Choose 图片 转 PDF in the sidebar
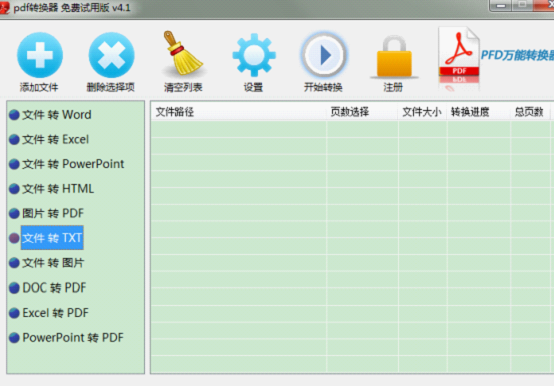Viewport: 554px width, 386px height. coord(53,213)
